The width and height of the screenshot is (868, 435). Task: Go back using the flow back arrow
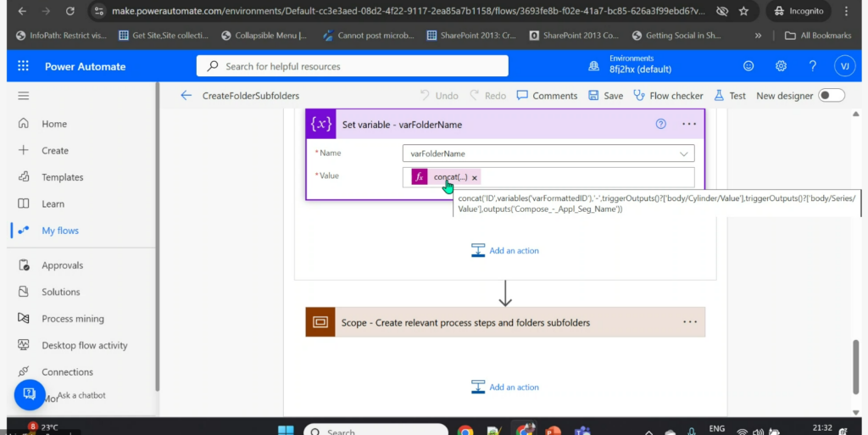(186, 96)
